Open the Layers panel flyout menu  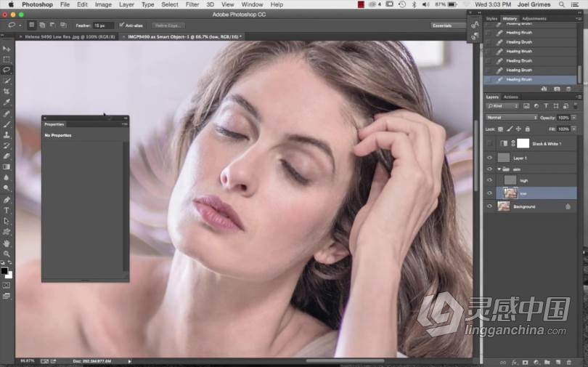click(579, 97)
